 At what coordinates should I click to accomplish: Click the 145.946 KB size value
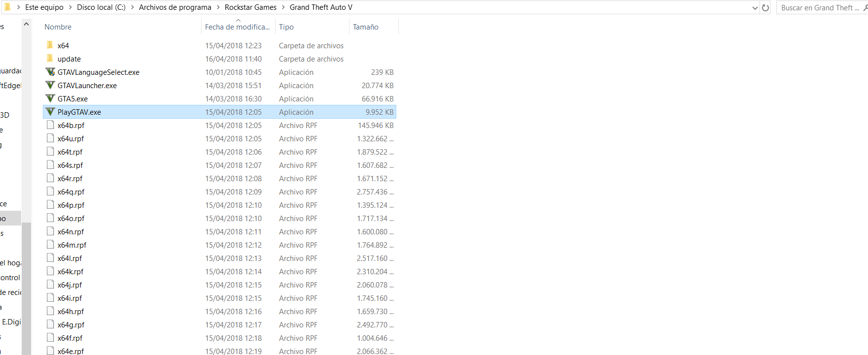pos(376,126)
